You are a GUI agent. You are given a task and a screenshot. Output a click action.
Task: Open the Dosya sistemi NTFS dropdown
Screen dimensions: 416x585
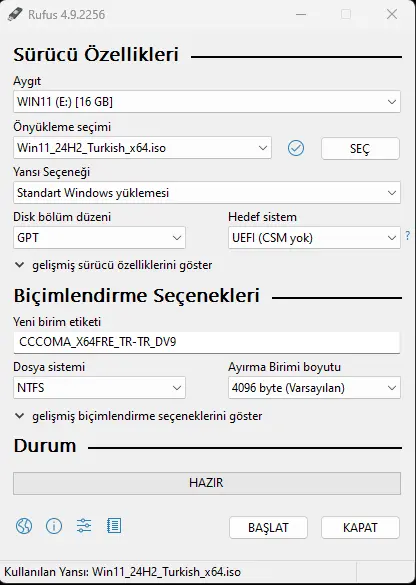pyautogui.click(x=99, y=388)
